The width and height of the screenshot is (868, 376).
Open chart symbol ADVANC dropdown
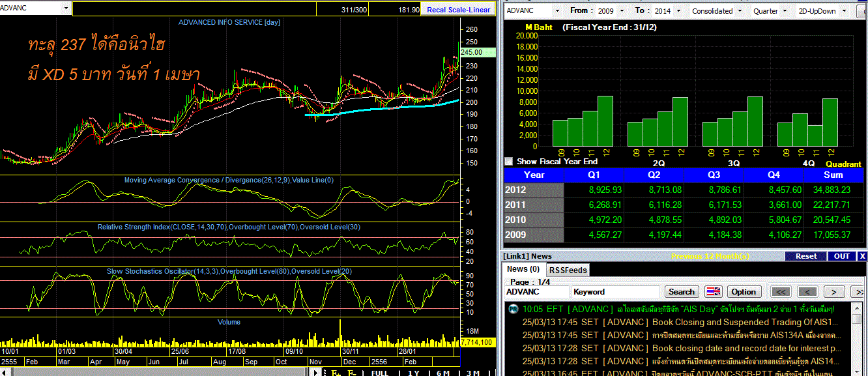66,9
